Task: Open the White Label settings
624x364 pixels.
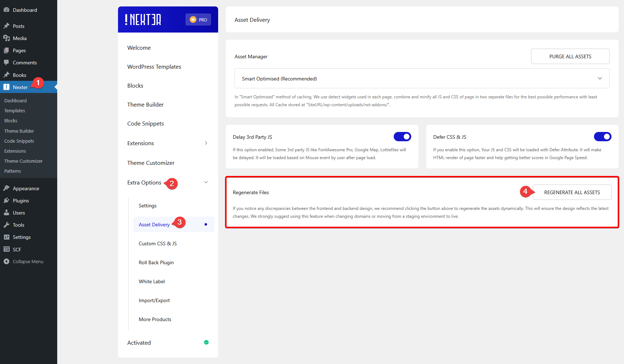Action: [152, 281]
